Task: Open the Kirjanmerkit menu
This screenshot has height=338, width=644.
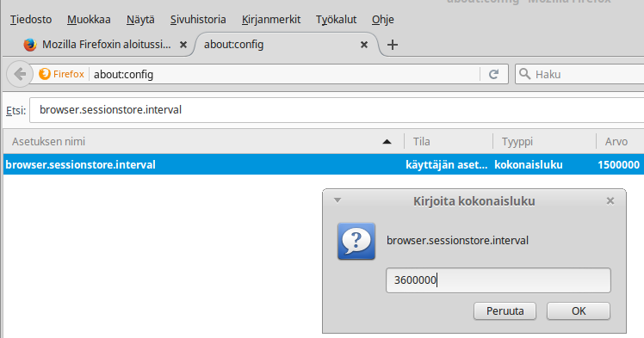Action: tap(271, 19)
